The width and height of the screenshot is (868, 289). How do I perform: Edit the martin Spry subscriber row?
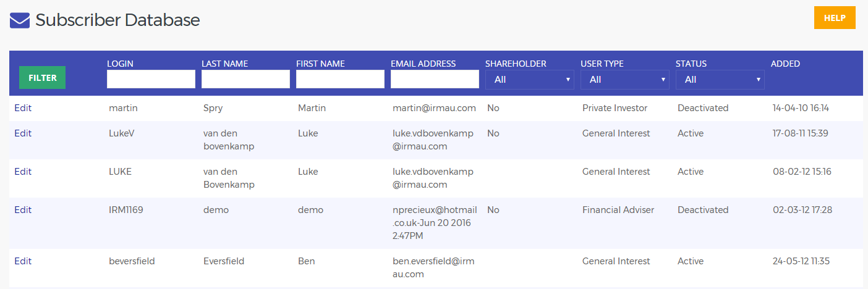coord(23,108)
